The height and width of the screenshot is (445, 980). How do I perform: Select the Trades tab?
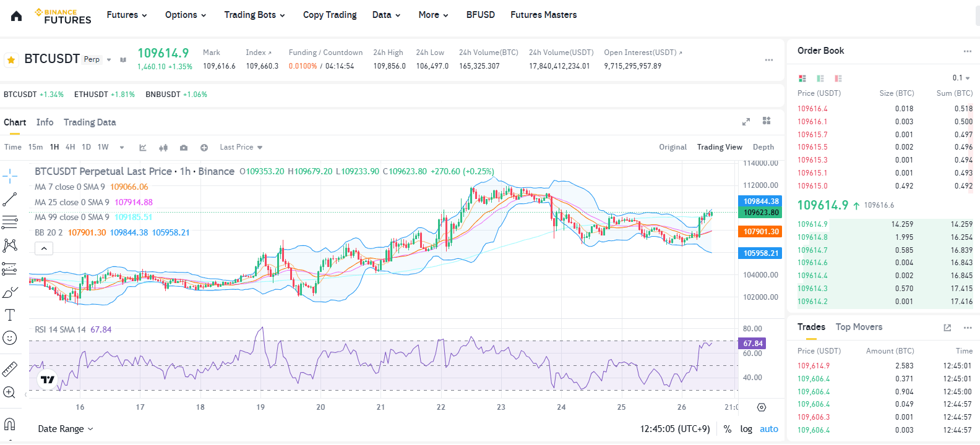point(811,327)
